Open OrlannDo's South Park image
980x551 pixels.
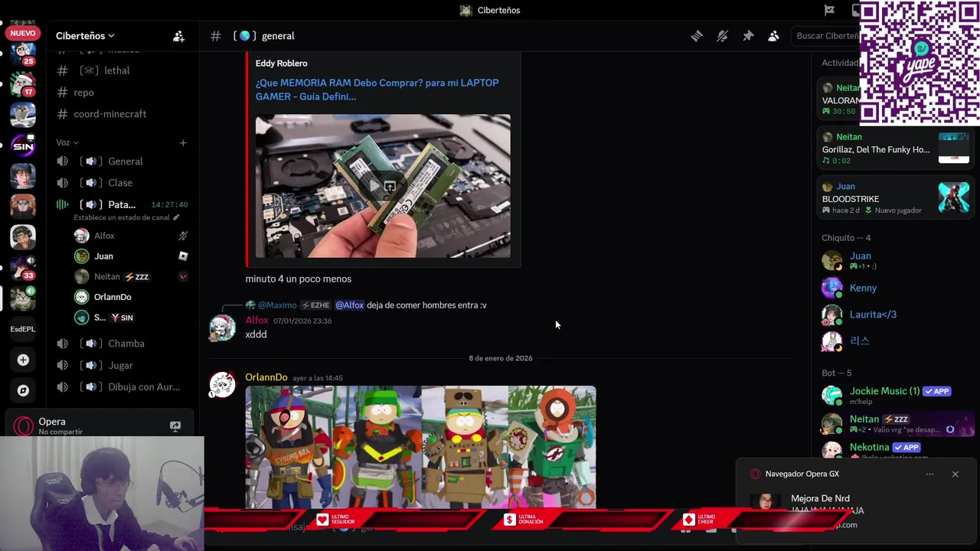(x=420, y=447)
